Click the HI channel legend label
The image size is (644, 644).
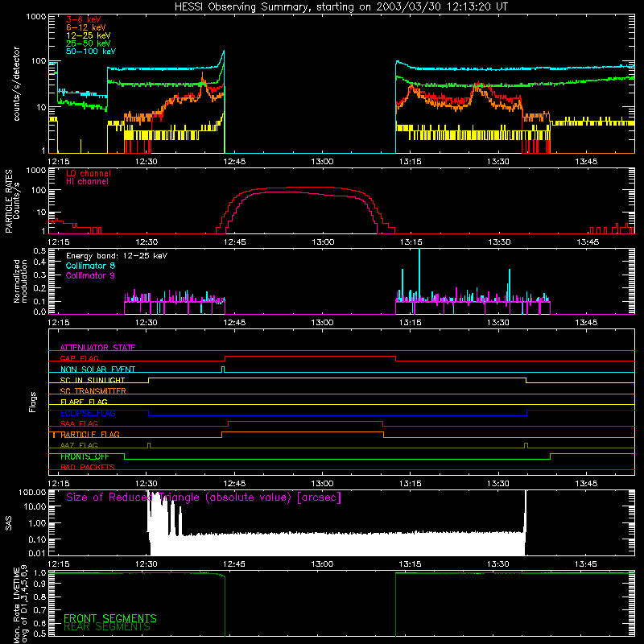[87, 182]
